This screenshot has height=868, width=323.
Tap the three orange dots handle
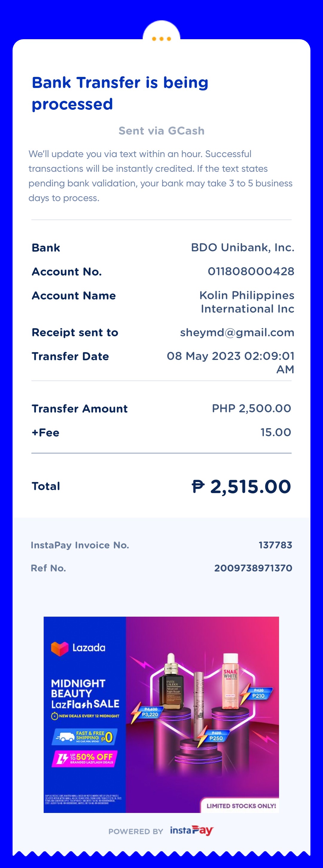(x=161, y=39)
